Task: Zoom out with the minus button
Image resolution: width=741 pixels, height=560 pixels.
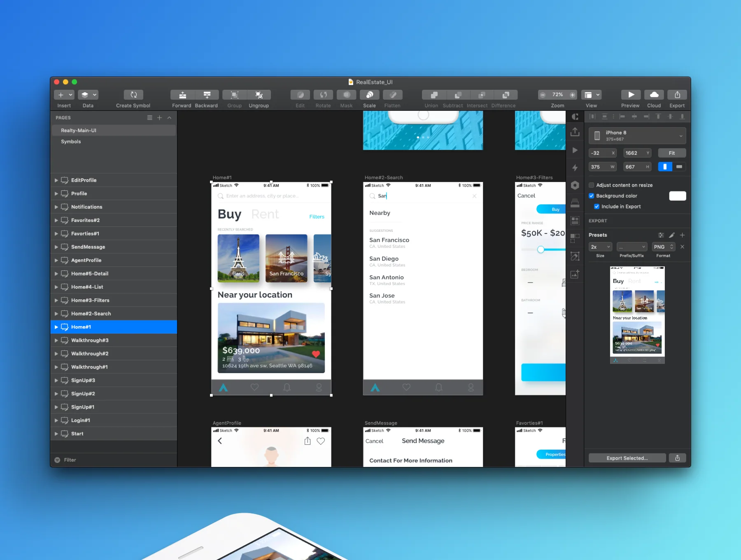Action: (x=543, y=95)
